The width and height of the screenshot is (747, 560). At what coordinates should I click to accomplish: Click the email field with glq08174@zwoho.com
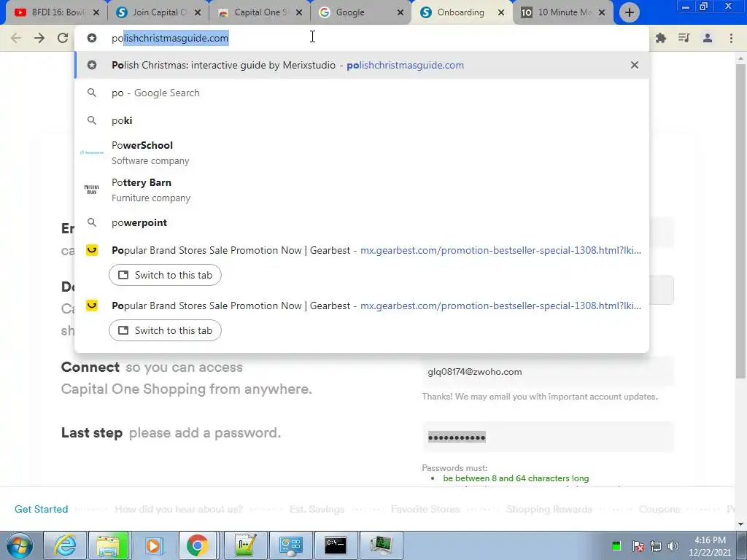tap(548, 372)
